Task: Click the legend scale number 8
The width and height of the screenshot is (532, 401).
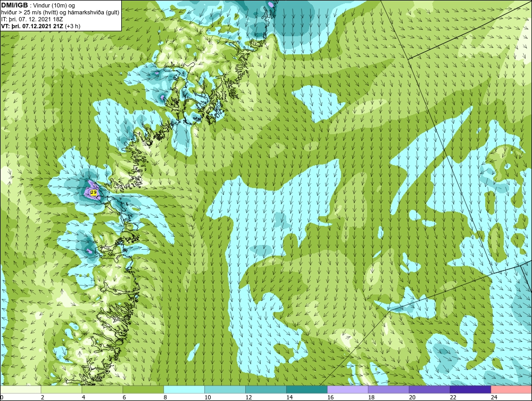Action: tap(165, 397)
